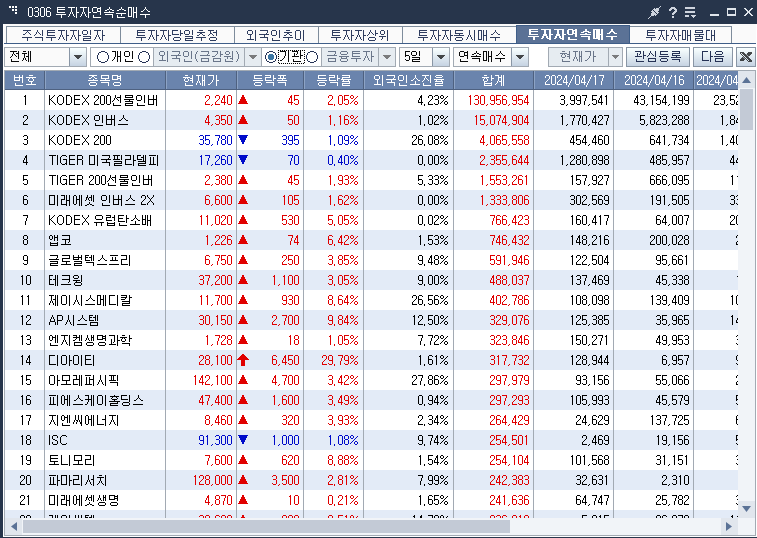Click the horizontal scrollbar left arrow

click(x=14, y=526)
